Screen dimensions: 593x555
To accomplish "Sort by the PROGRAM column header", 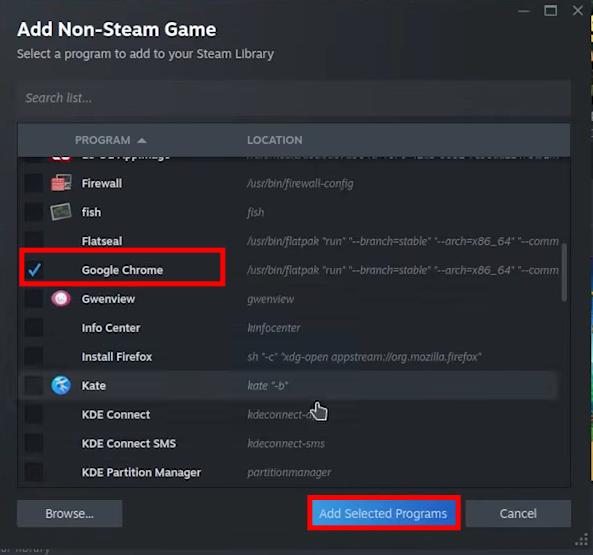I will click(x=102, y=140).
